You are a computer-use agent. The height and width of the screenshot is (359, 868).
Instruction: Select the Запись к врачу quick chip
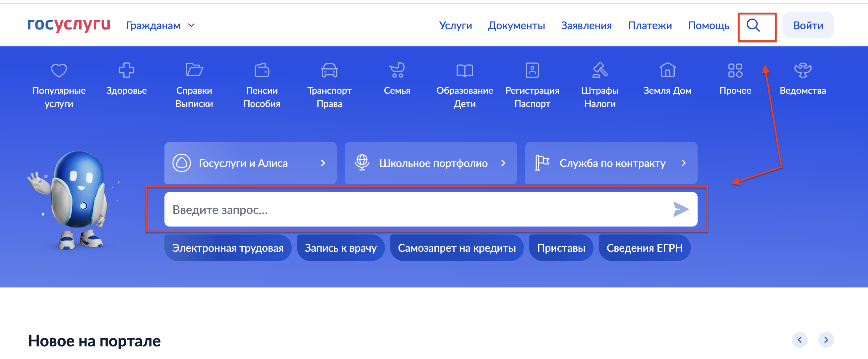341,248
